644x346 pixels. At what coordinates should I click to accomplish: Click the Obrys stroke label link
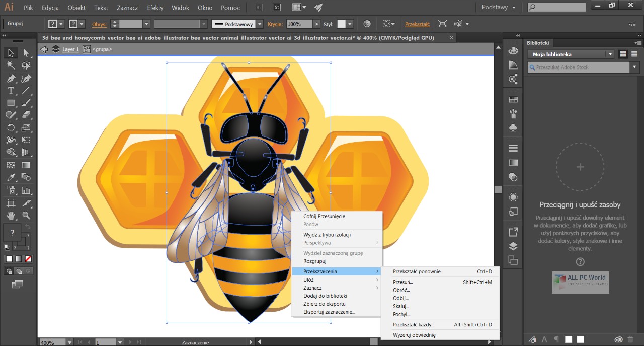pyautogui.click(x=99, y=24)
